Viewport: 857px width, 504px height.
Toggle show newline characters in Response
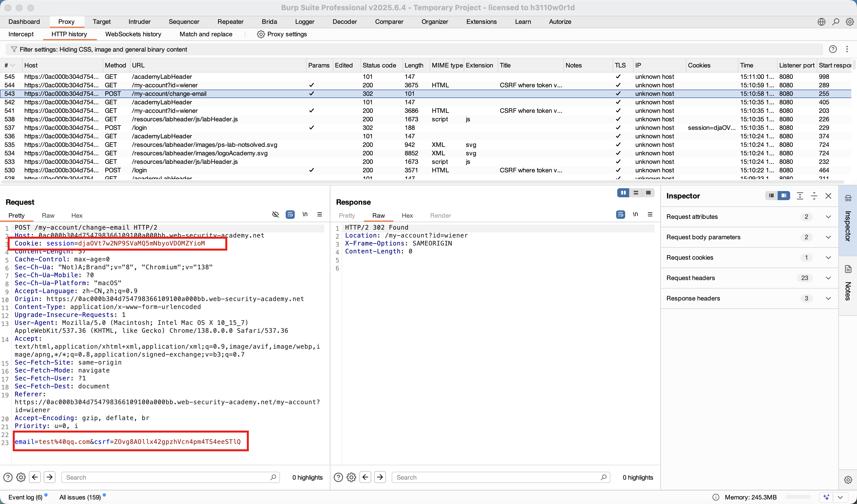(x=635, y=214)
